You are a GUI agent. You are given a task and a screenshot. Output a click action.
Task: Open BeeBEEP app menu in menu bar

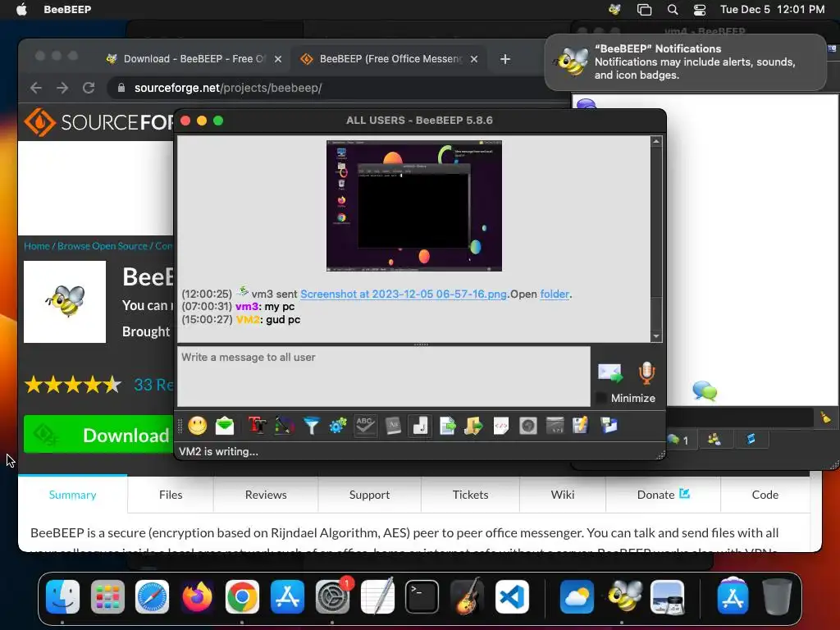click(x=67, y=9)
